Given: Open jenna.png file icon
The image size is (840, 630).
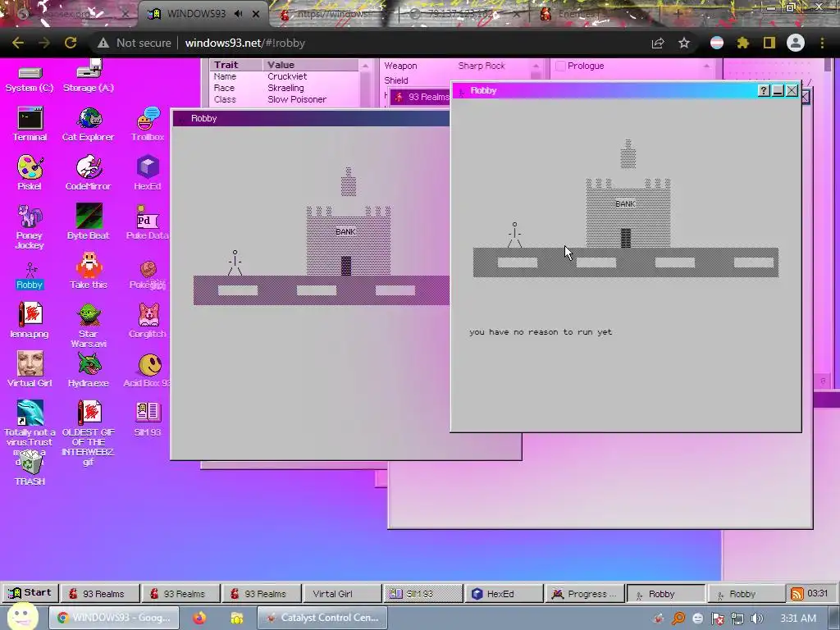Looking at the screenshot, I should pyautogui.click(x=30, y=321).
